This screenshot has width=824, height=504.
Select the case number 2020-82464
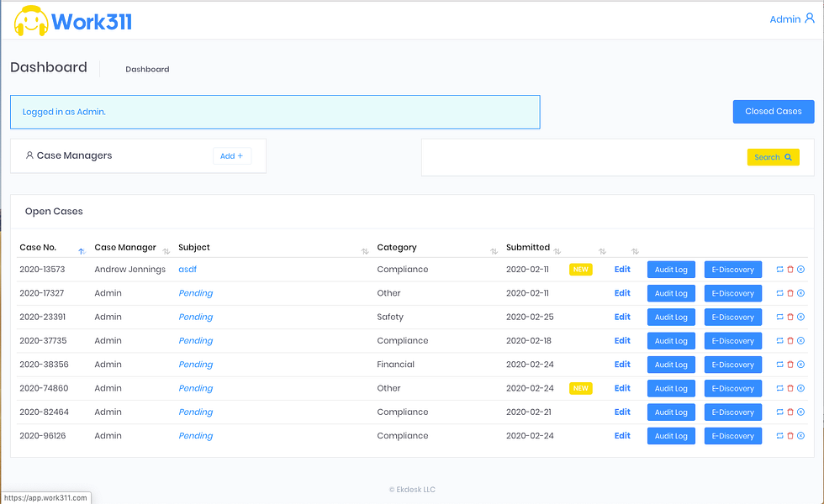44,412
